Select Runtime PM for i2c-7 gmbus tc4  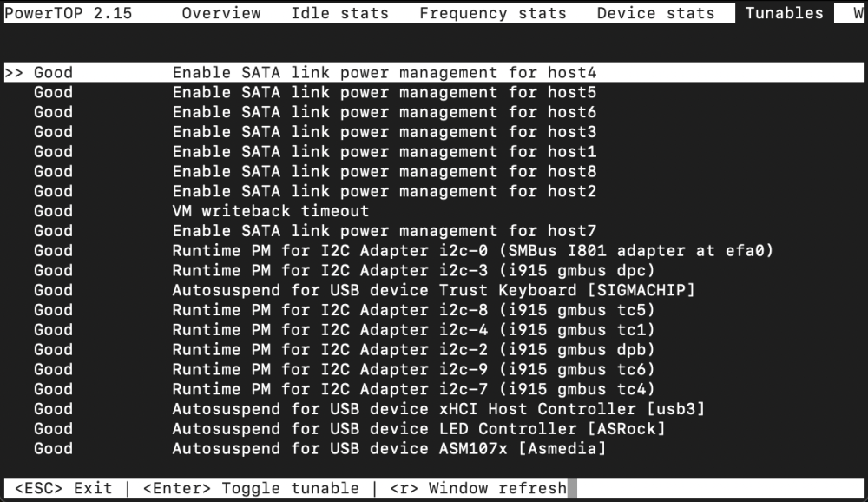pos(433,389)
